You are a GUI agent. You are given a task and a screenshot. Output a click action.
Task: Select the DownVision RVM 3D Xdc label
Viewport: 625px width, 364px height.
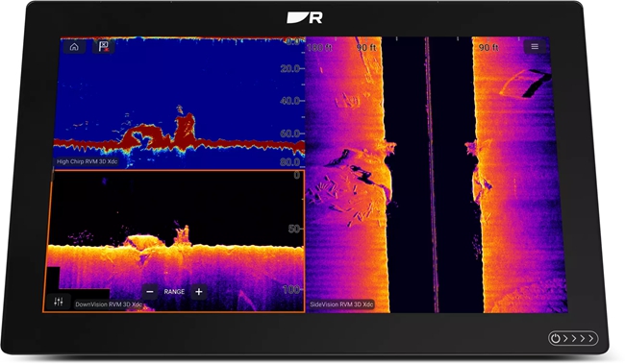(109, 304)
